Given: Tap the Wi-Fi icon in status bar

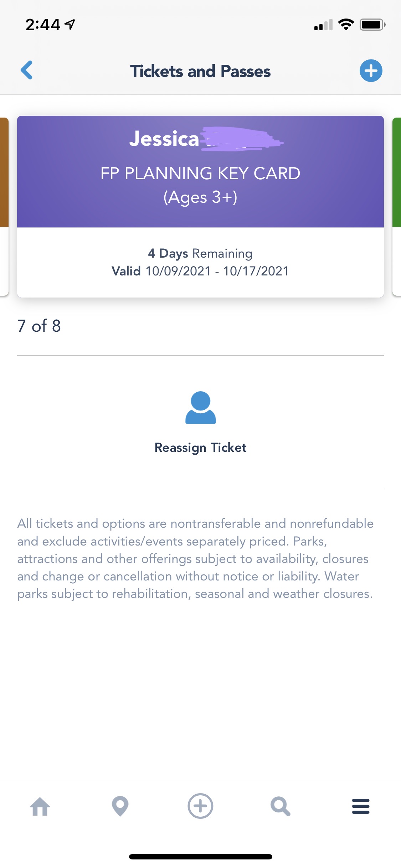Looking at the screenshot, I should coord(346,25).
